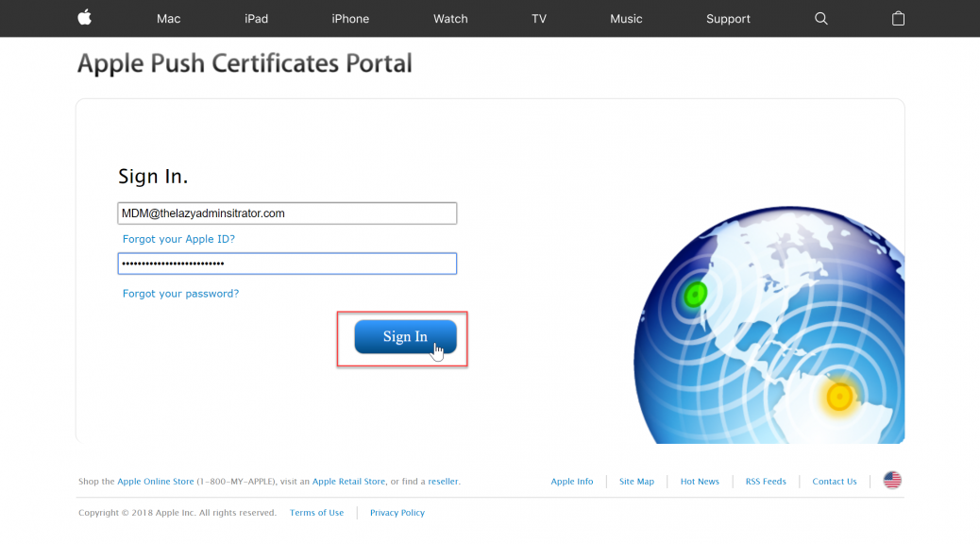The height and width of the screenshot is (544, 980).
Task: Open the iPad menu item
Action: [x=256, y=19]
